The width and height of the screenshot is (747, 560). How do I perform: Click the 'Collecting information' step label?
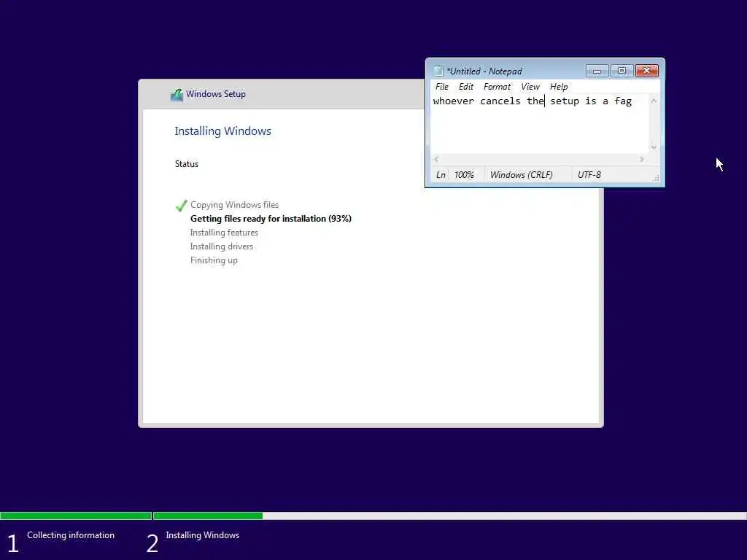(x=71, y=535)
